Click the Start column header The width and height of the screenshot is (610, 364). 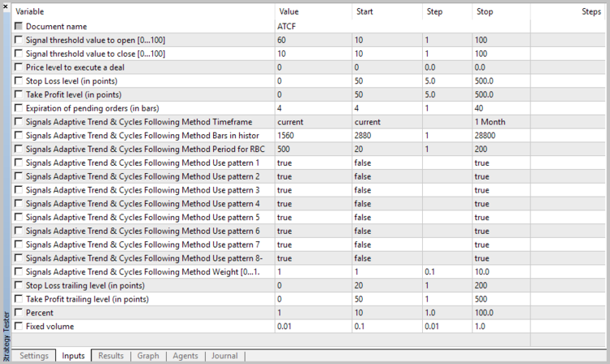point(387,11)
